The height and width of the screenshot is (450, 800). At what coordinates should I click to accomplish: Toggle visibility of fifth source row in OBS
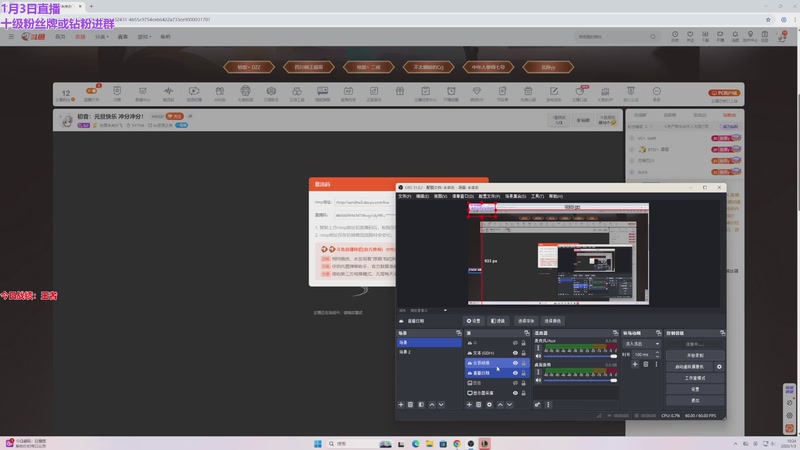pos(515,383)
